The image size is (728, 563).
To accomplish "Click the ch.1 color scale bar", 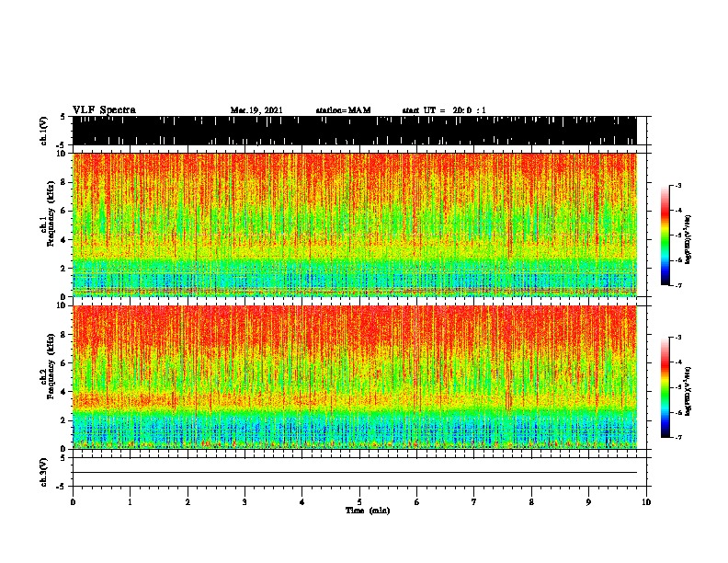I will (665, 236).
